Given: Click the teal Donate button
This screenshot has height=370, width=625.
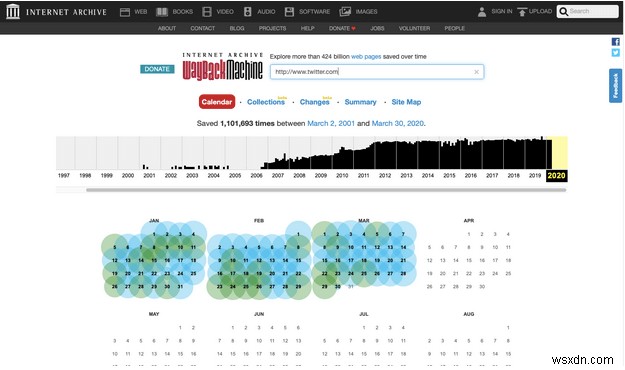Looking at the screenshot, I should coord(157,69).
